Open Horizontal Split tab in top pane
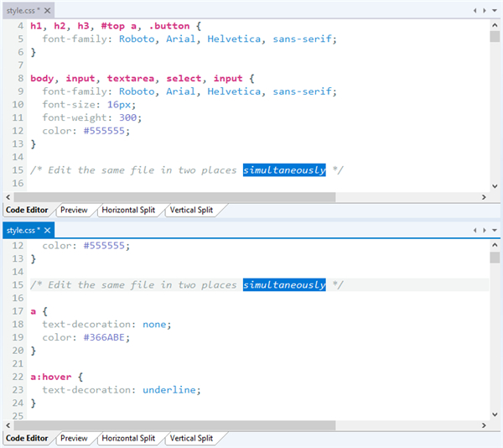503x448 pixels. (x=128, y=210)
